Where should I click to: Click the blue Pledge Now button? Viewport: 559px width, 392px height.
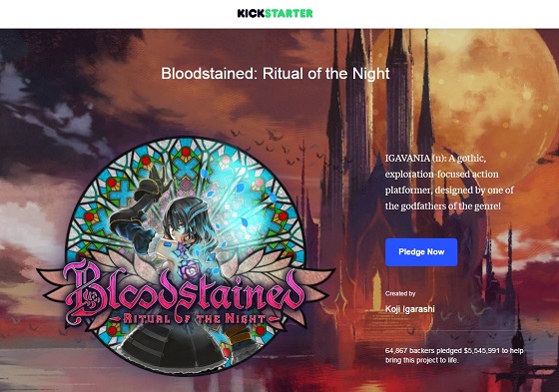coord(421,252)
